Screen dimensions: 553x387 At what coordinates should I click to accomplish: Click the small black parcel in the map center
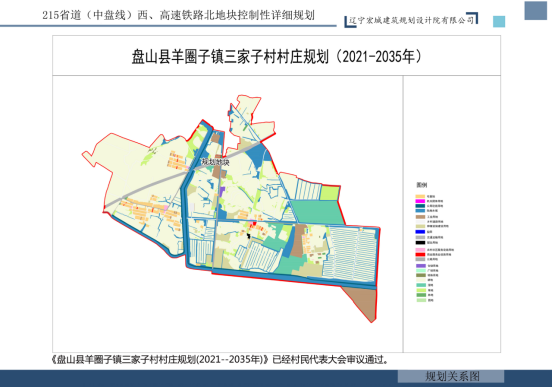click(248, 236)
